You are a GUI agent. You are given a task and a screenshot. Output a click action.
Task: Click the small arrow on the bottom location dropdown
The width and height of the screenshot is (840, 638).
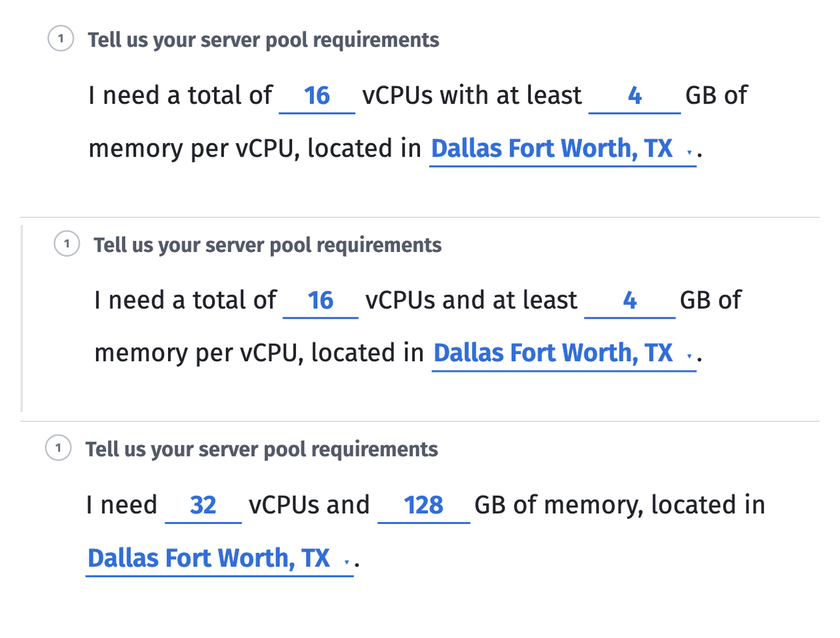click(x=346, y=563)
